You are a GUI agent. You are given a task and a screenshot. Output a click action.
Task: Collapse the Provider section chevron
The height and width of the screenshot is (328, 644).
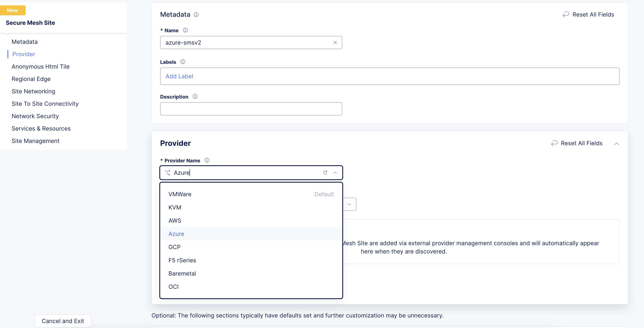tap(617, 144)
